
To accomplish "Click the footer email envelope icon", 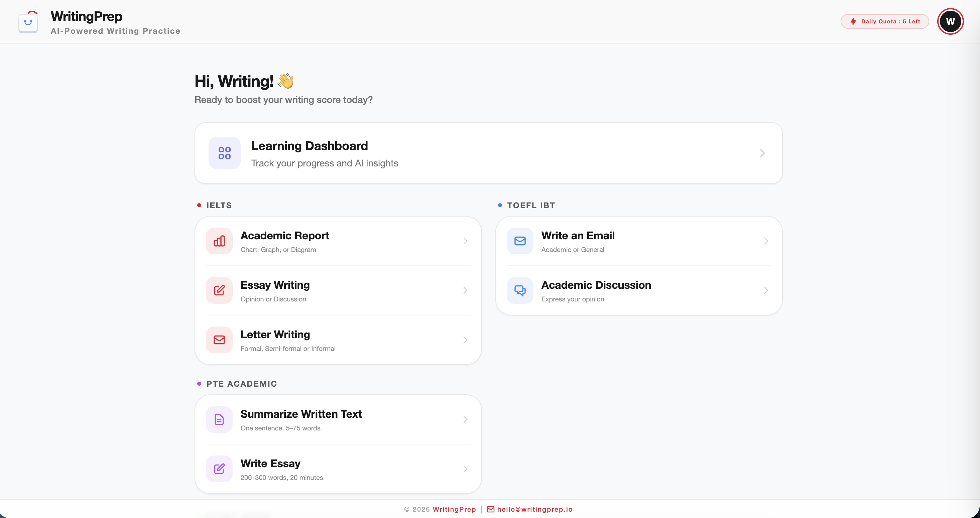I will (x=491, y=509).
